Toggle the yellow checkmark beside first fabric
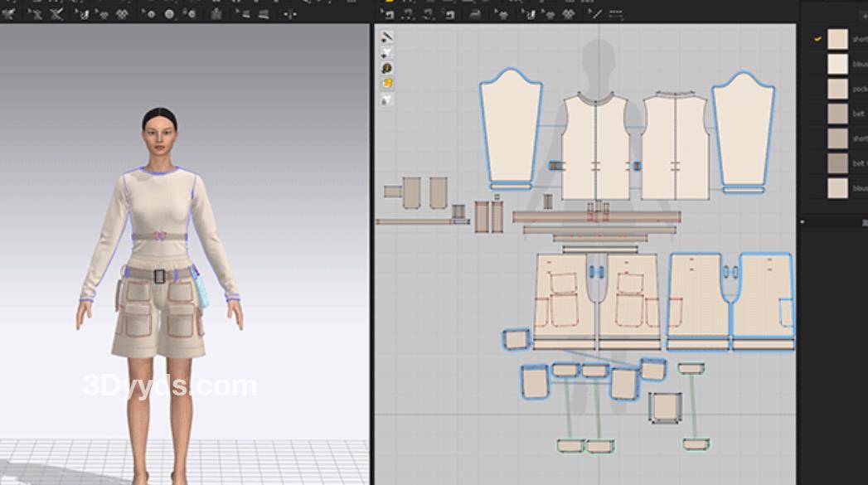The width and height of the screenshot is (868, 485). 817,39
